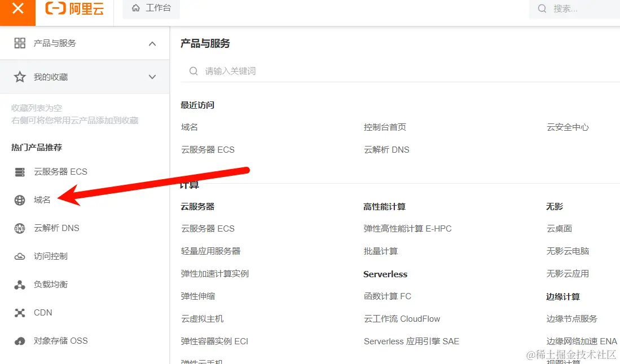The height and width of the screenshot is (364, 620).
Task: Open 批量计算
Action: point(380,251)
